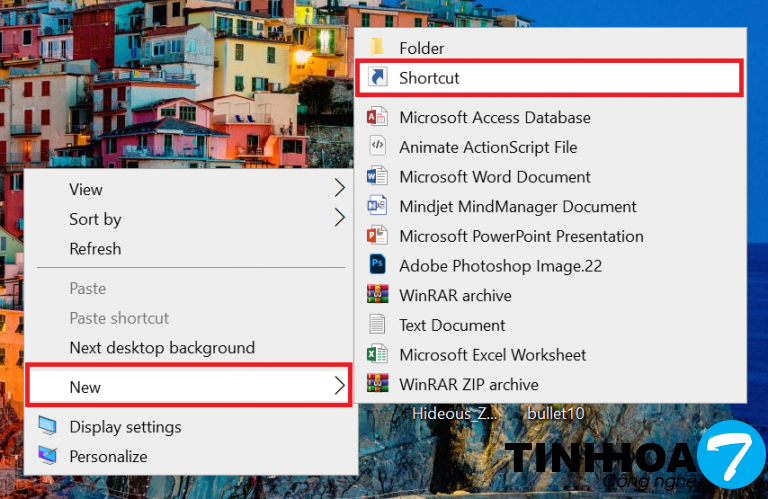Click the Mindjet MindManager Document icon
This screenshot has width=768, height=499.
click(377, 207)
